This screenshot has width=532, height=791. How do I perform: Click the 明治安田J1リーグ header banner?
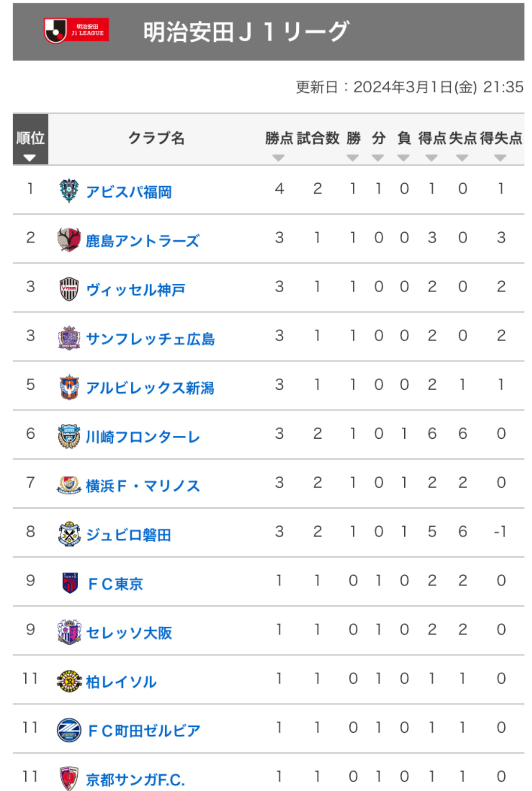(268, 32)
